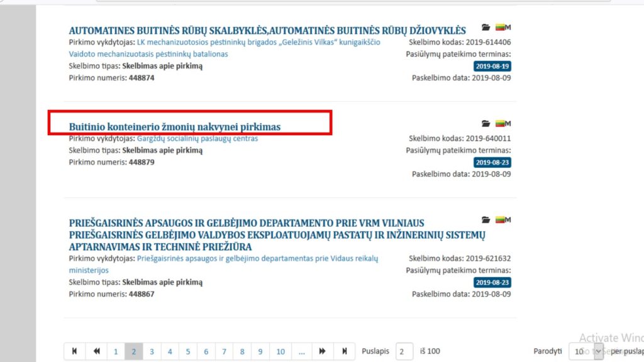Select page 10 in the pagination

tap(280, 351)
